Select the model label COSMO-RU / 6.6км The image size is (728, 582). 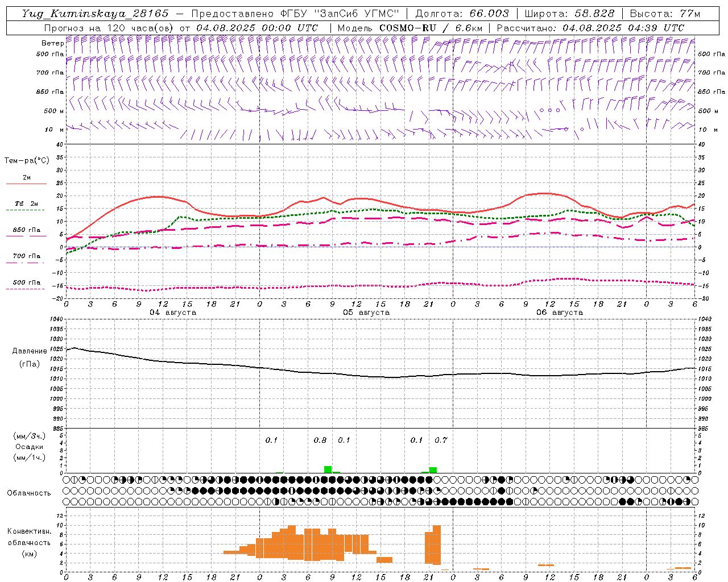431,28
